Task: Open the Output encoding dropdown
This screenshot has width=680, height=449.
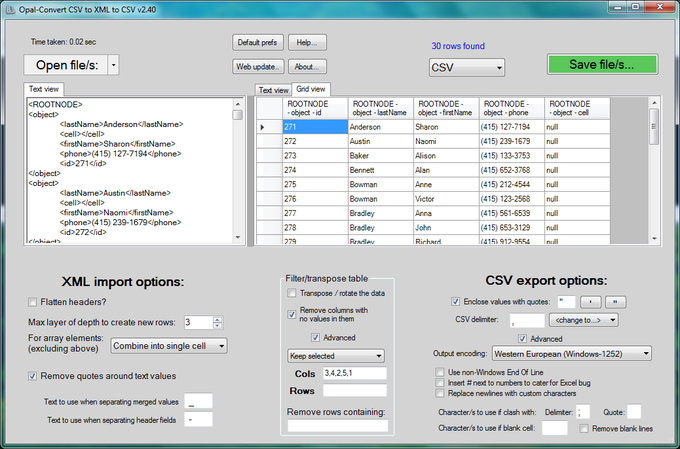Action: coord(572,354)
